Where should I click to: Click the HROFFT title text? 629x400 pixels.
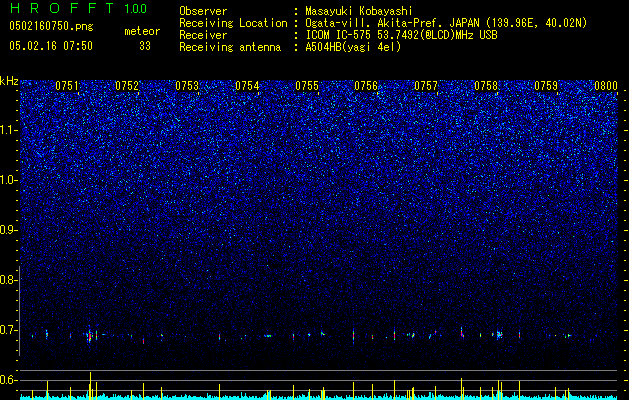coord(62,8)
